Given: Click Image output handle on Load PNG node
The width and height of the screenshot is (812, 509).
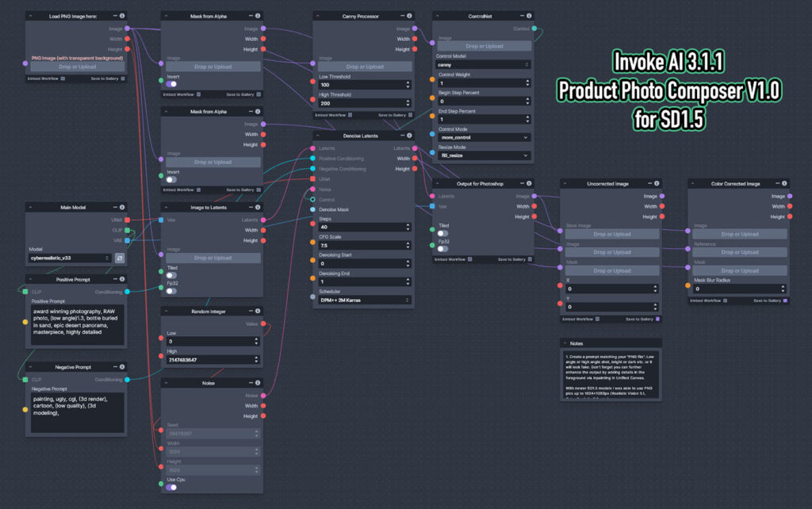Looking at the screenshot, I should 128,29.
